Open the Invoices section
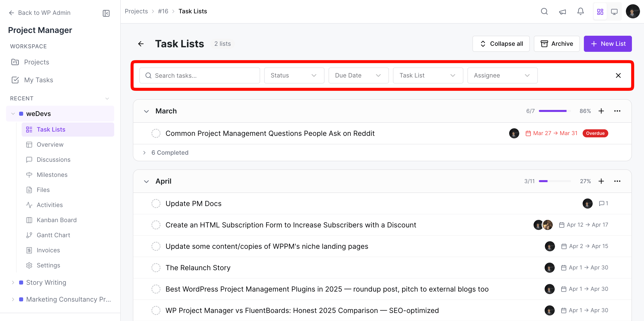644x321 pixels. click(x=48, y=250)
